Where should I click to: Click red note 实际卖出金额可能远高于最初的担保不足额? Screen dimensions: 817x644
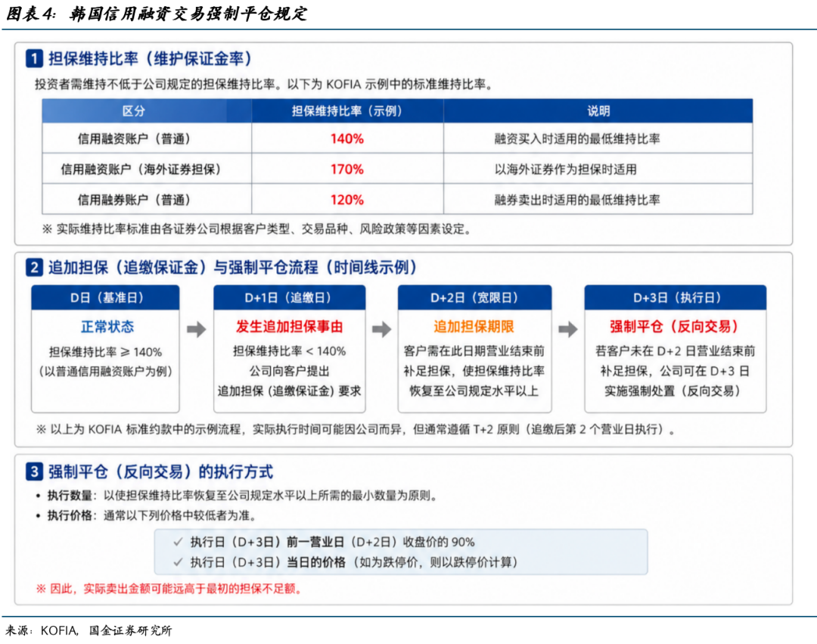point(169,589)
